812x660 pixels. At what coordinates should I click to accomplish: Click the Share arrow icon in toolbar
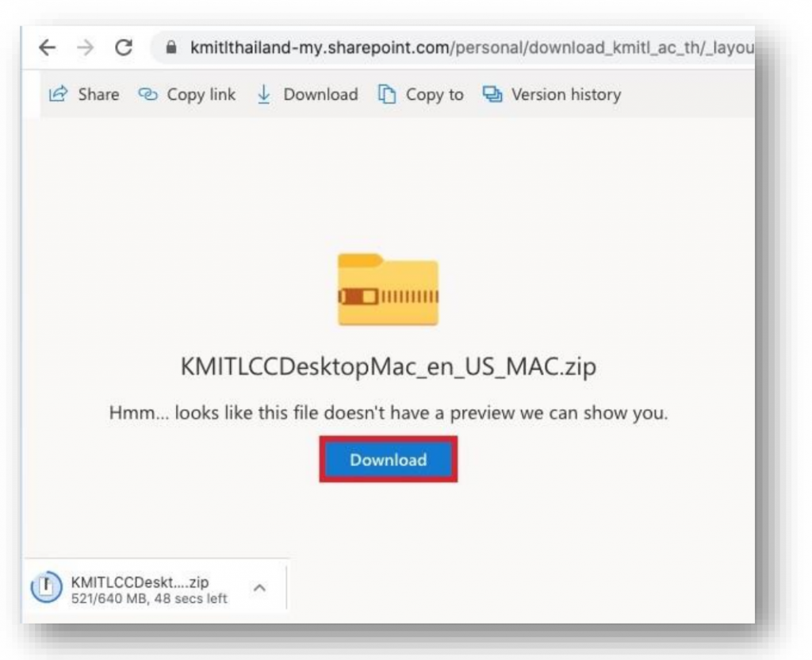click(x=58, y=94)
